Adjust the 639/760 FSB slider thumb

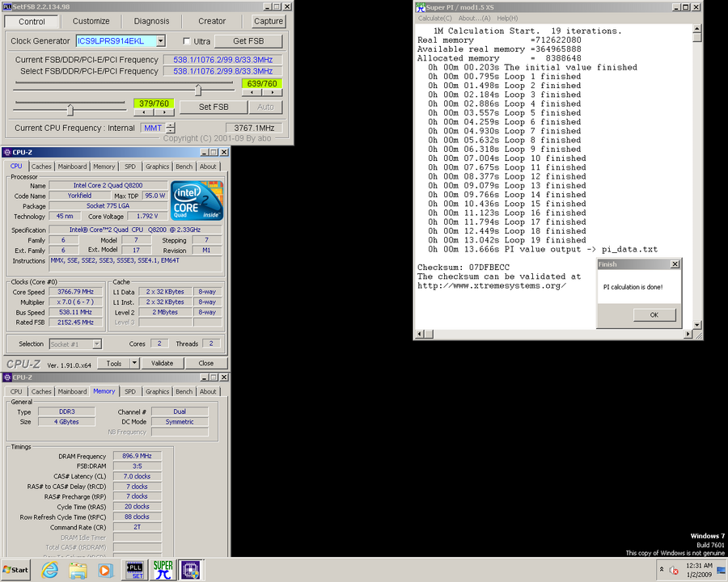click(198, 90)
